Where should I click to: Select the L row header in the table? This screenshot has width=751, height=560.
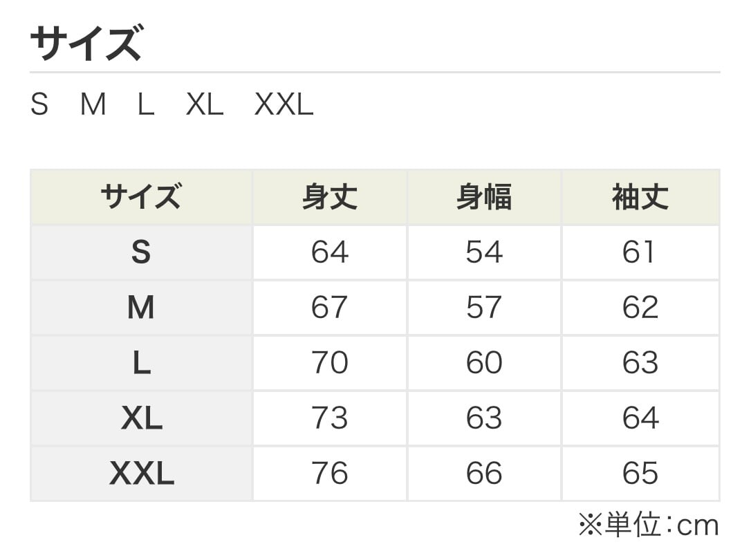point(141,363)
